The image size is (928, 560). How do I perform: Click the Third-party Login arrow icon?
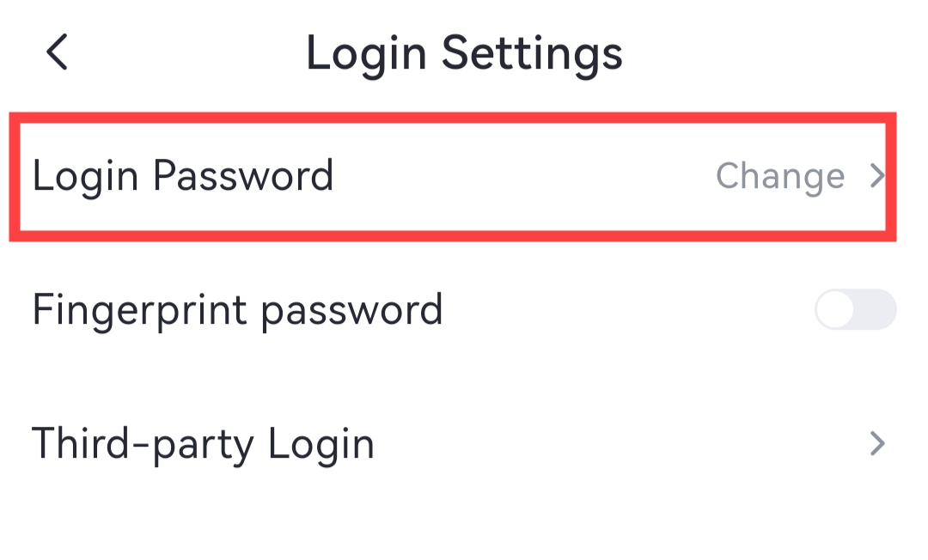[x=876, y=444]
